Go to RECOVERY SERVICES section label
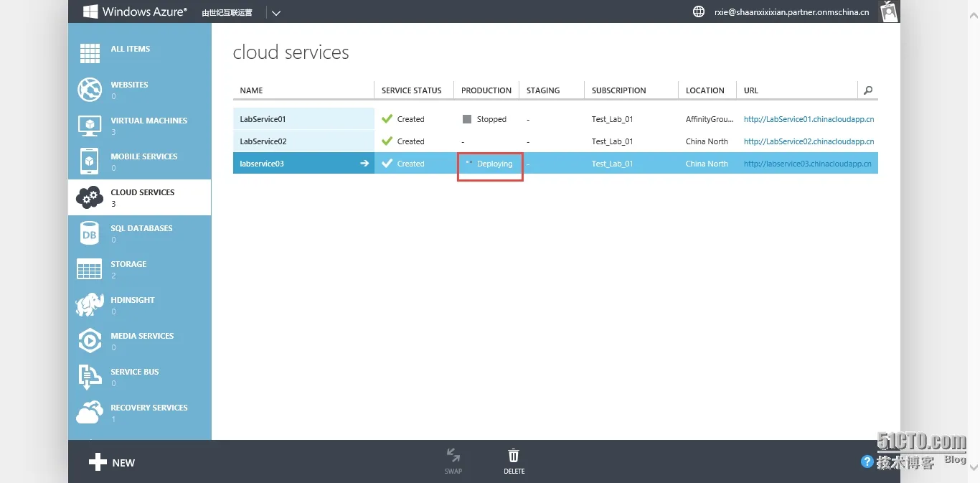This screenshot has width=980, height=483. pyautogui.click(x=149, y=408)
